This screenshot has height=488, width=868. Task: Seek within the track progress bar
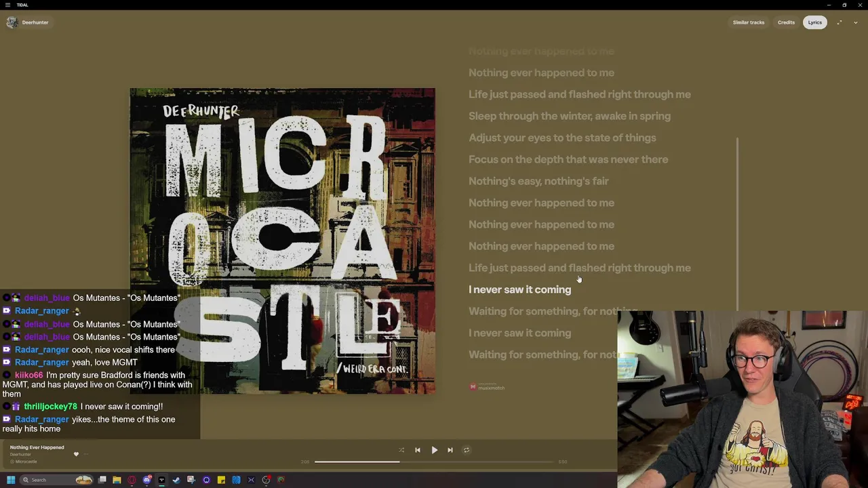434,462
